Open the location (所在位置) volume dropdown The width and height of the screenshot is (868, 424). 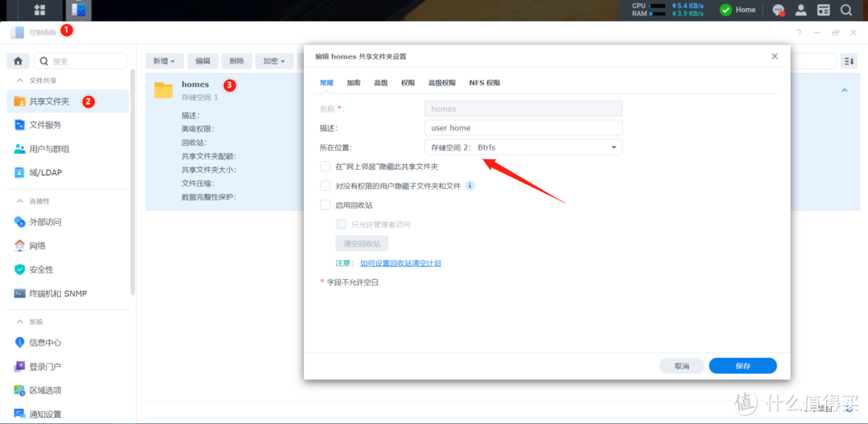(x=523, y=147)
